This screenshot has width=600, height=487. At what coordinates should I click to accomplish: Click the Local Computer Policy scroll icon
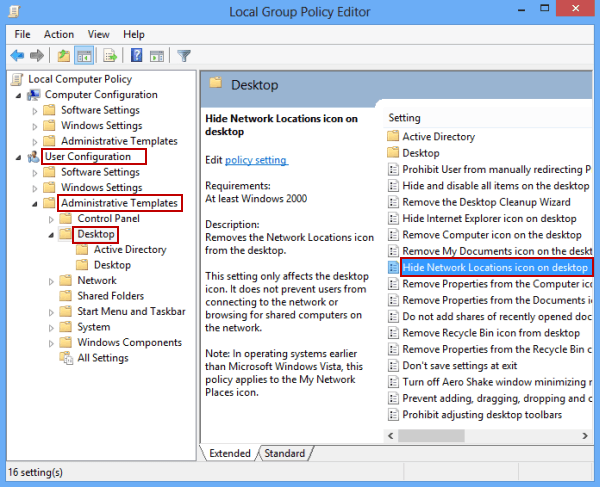[x=17, y=79]
